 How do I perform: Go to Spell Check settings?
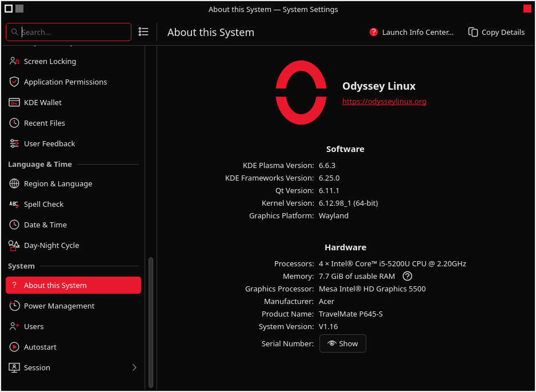73,204
